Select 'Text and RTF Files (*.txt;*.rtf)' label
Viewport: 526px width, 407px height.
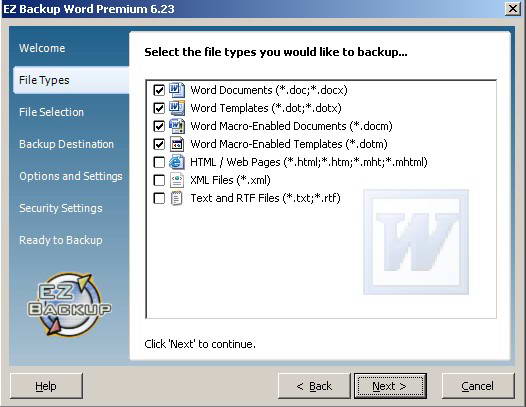tap(265, 198)
